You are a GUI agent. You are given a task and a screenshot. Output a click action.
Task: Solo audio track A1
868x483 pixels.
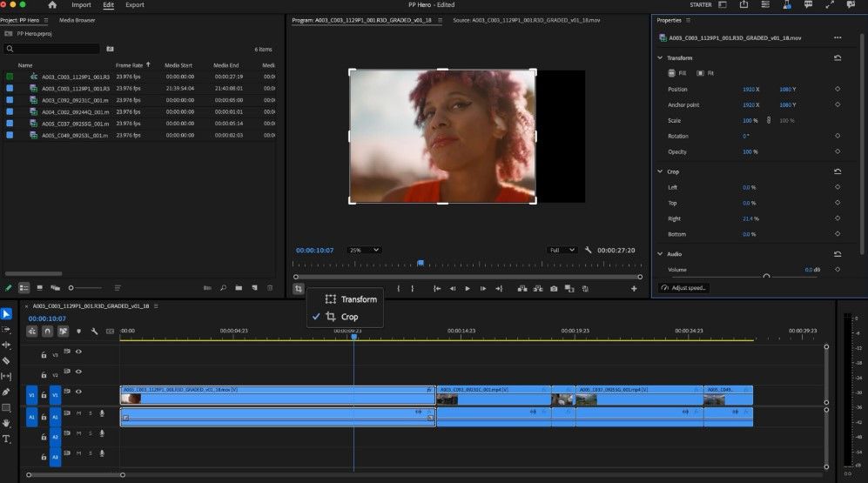91,413
